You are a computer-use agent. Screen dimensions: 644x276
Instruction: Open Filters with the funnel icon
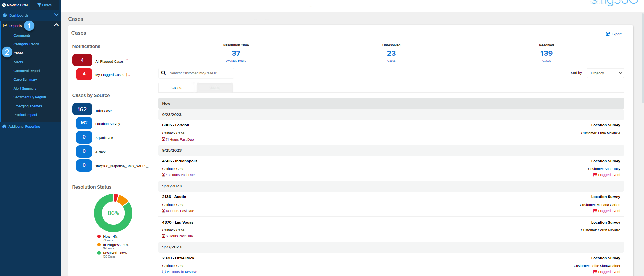coord(39,5)
